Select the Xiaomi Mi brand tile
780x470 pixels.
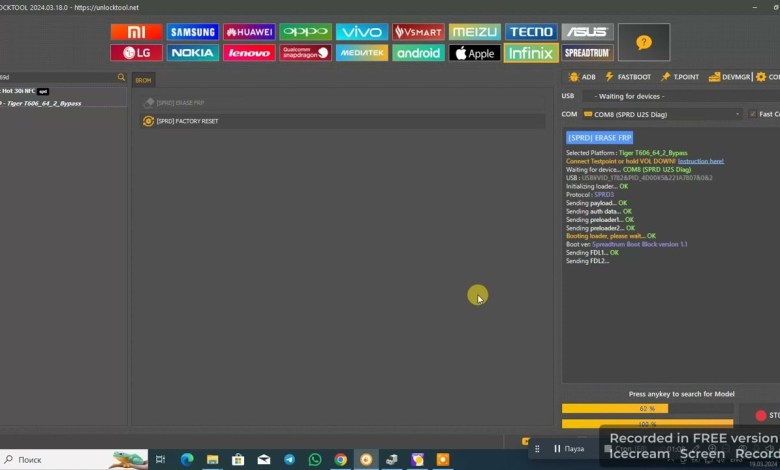136,32
